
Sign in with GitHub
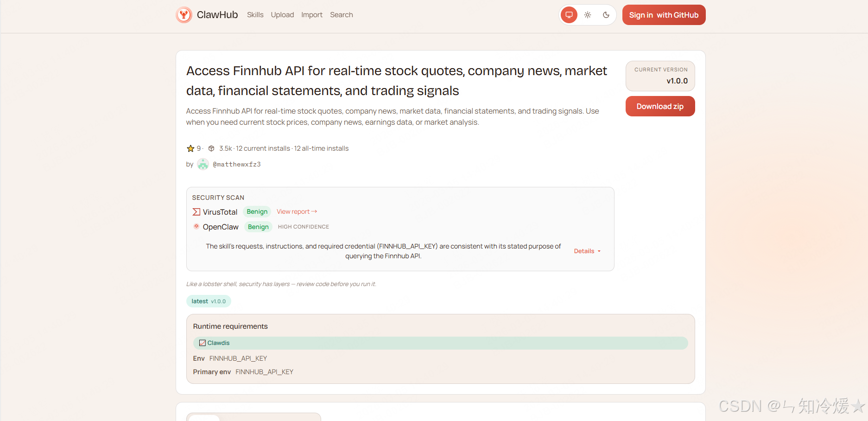point(664,15)
